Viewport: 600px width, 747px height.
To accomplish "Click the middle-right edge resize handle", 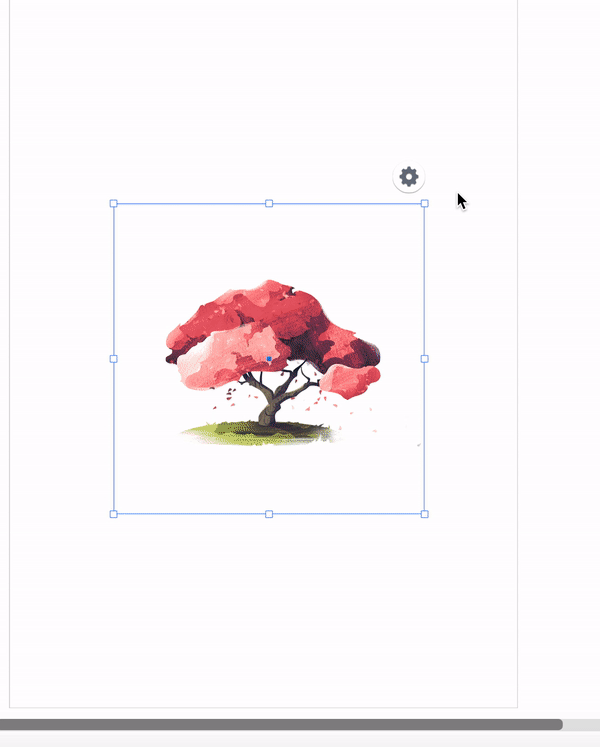I will [x=425, y=359].
